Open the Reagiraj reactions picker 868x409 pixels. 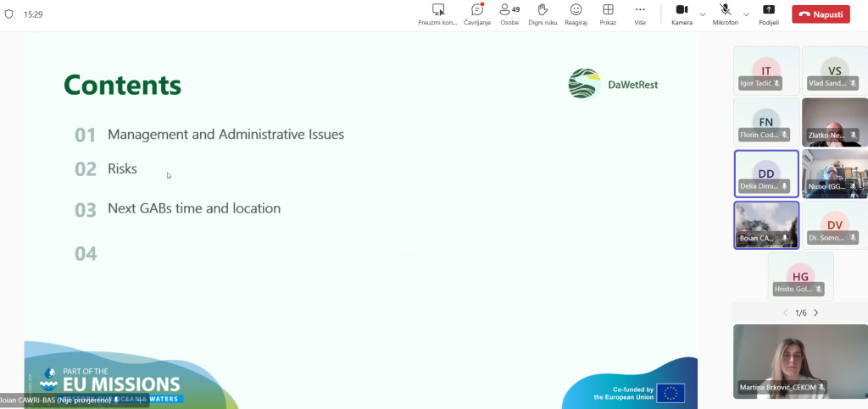click(576, 10)
